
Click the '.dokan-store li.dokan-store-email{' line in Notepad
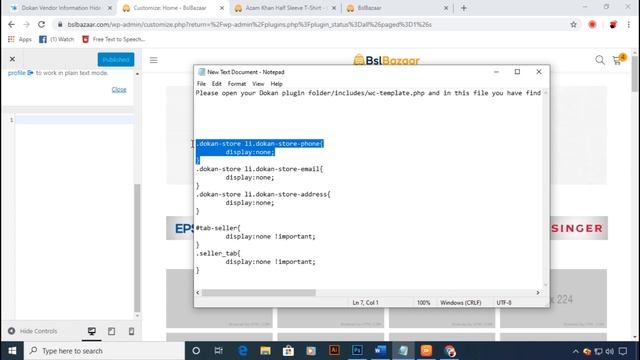260,169
